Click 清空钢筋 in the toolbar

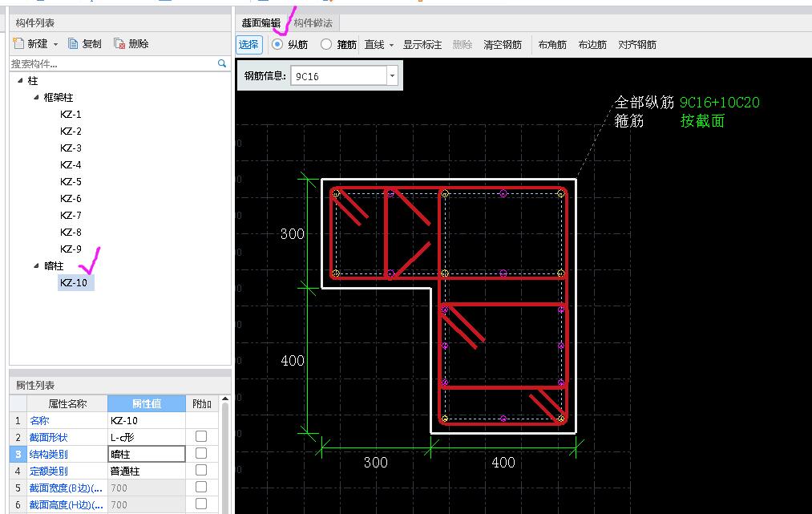pos(503,45)
